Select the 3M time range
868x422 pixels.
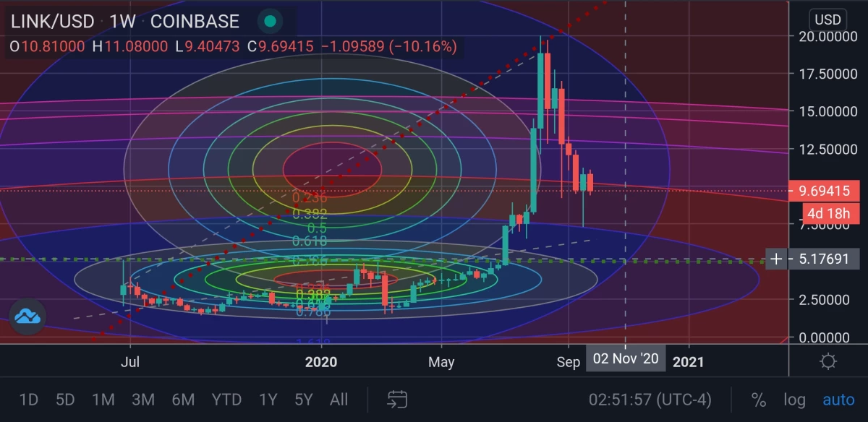(x=143, y=400)
